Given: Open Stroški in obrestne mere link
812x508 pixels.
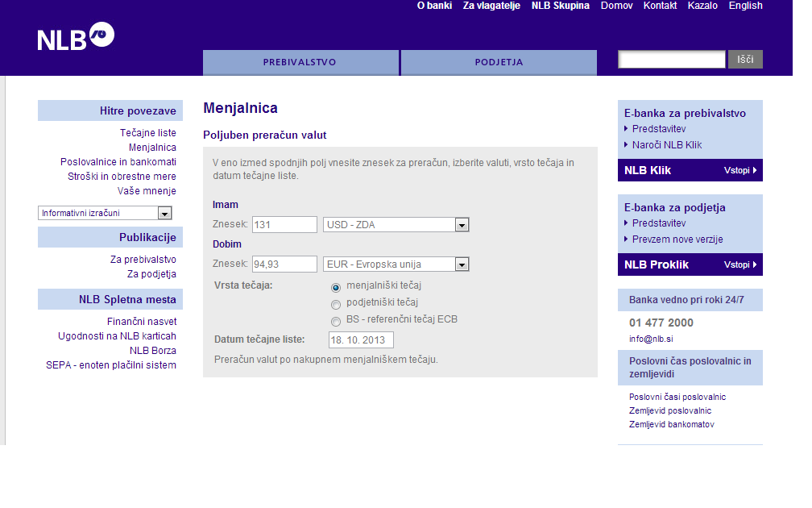Looking at the screenshot, I should point(122,177).
